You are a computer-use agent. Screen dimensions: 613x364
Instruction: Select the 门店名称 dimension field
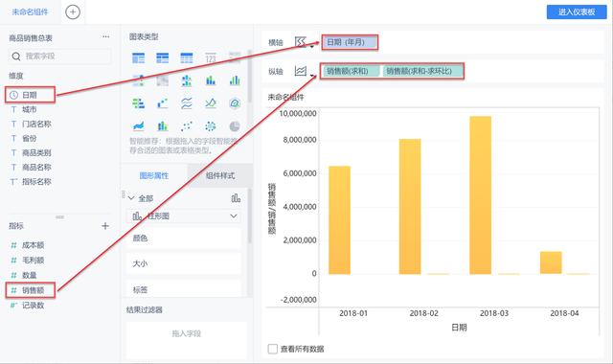pos(36,124)
